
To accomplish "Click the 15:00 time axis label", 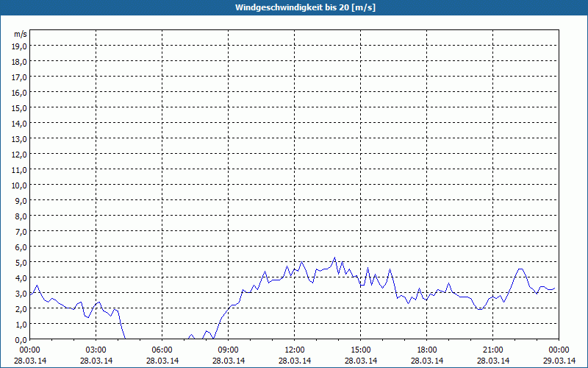I will pos(361,350).
